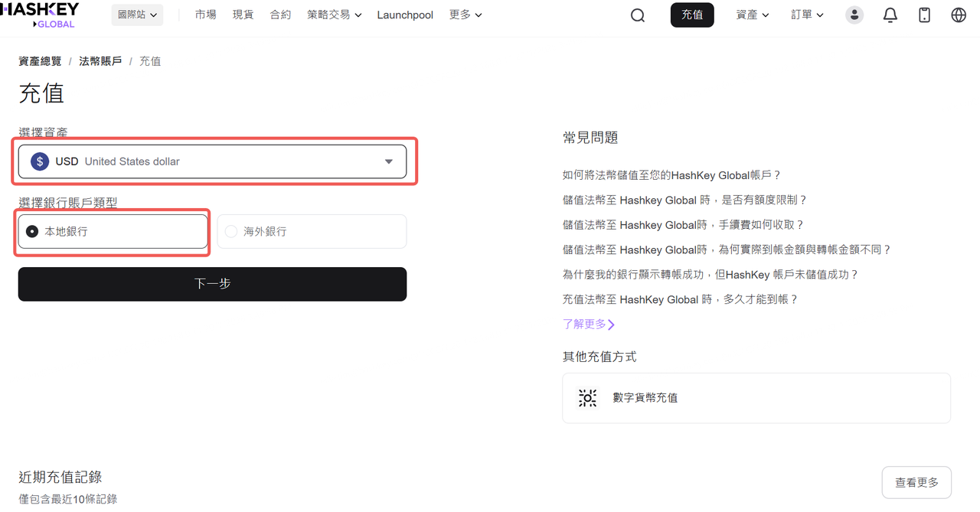Click the 數字貨幣充值 sun-shaped icon
The height and width of the screenshot is (512, 980).
click(587, 398)
